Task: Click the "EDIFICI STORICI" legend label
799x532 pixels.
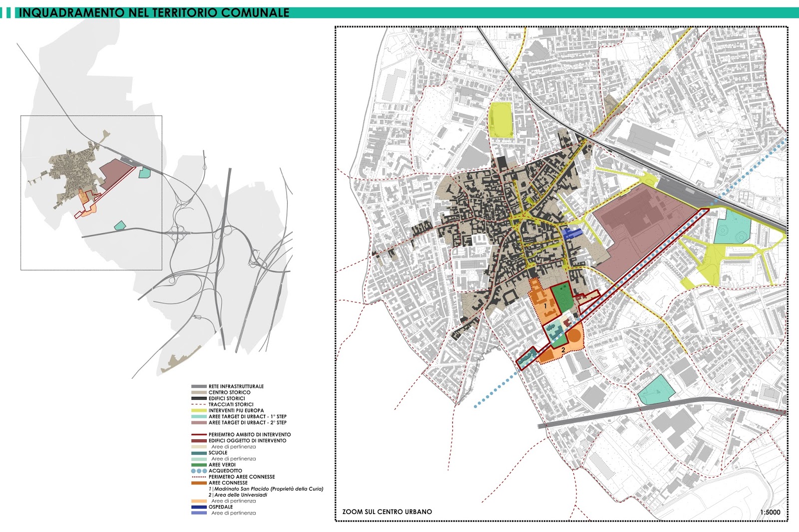Action: (x=227, y=398)
